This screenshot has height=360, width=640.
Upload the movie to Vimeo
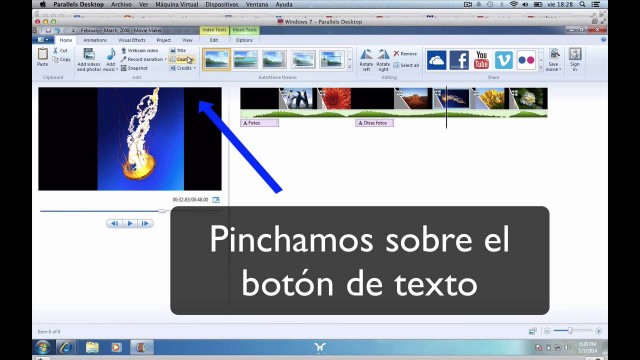point(504,60)
